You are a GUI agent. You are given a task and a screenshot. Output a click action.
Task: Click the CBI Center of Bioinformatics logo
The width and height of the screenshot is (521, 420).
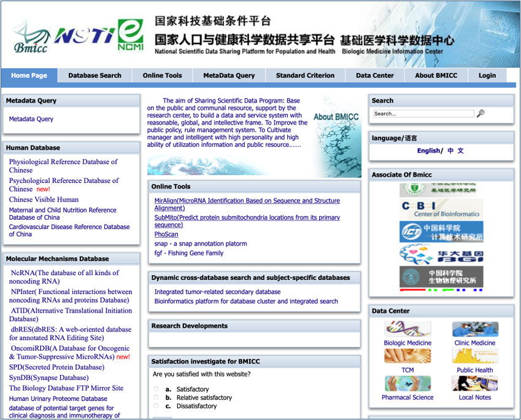(x=441, y=209)
